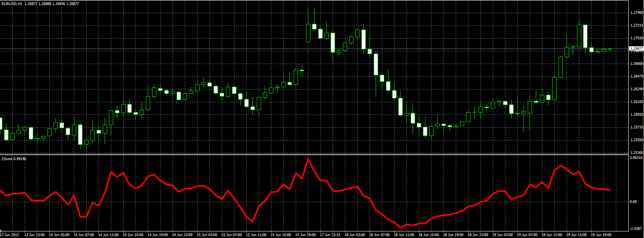Click the 1.26105 price axis label
The image size is (644, 238).
pyautogui.click(x=636, y=102)
